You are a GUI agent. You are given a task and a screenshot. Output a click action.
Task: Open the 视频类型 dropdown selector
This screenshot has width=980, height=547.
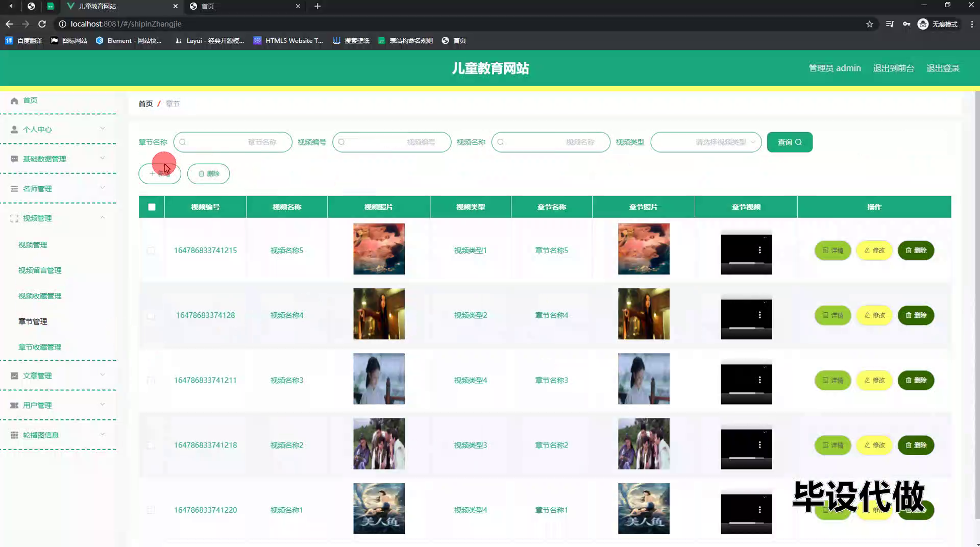pyautogui.click(x=706, y=142)
